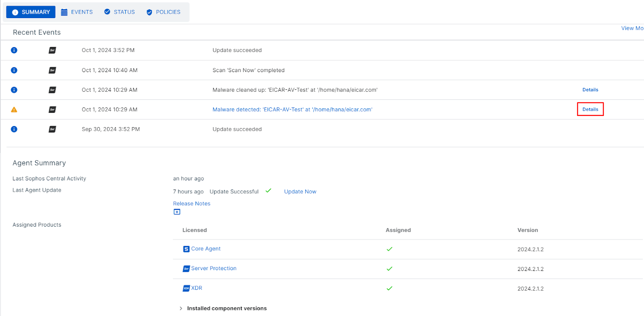Open the SUMMARY tab
The width and height of the screenshot is (644, 316).
click(x=31, y=12)
